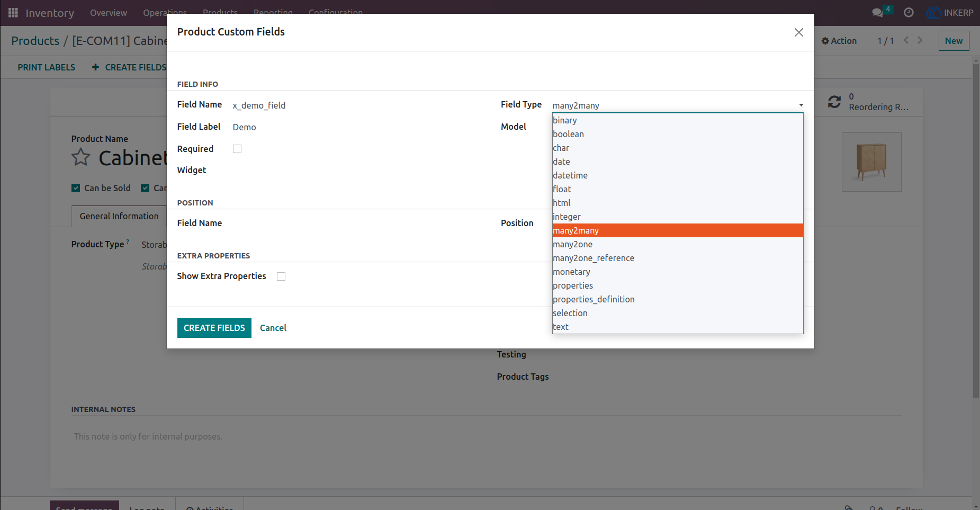Collapse the Field Type dropdown arrow
Viewport: 980px width, 510px height.
(801, 105)
